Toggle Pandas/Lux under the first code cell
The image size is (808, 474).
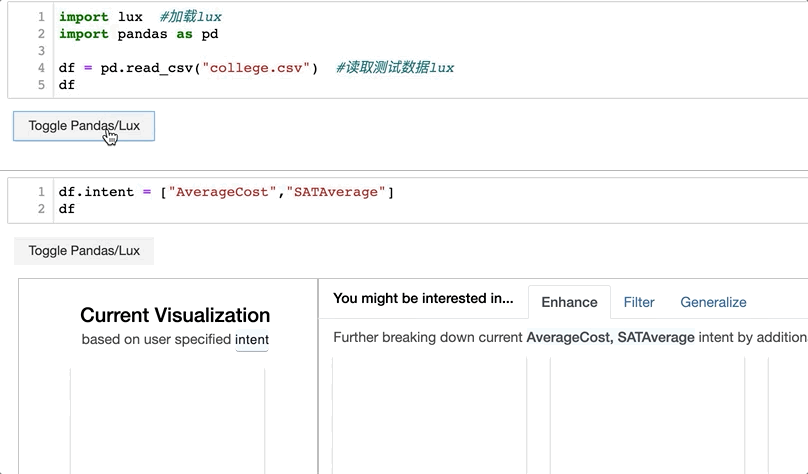click(84, 126)
